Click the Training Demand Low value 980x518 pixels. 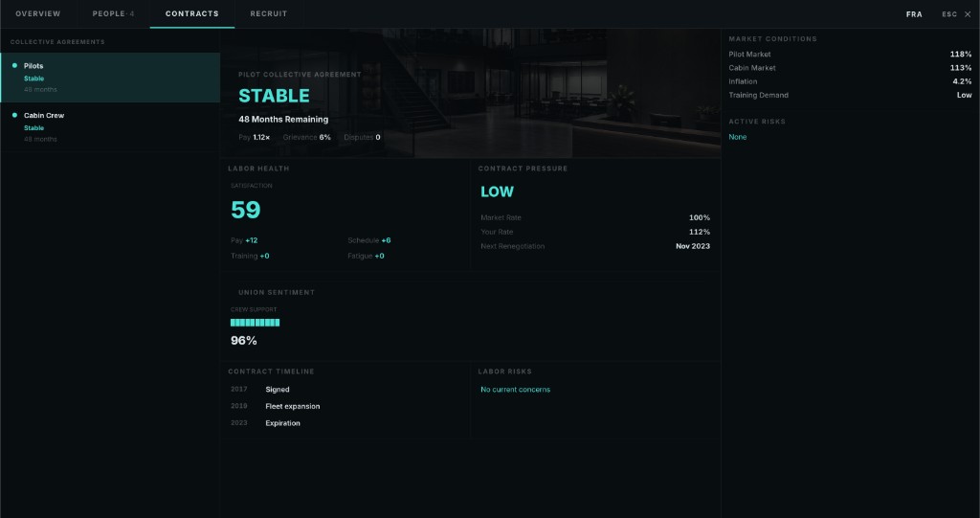(965, 95)
